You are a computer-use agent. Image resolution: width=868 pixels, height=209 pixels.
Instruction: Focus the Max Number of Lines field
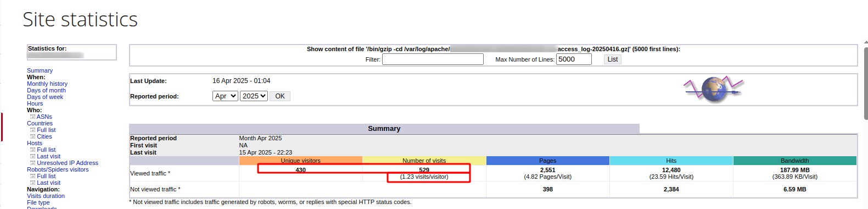click(574, 59)
